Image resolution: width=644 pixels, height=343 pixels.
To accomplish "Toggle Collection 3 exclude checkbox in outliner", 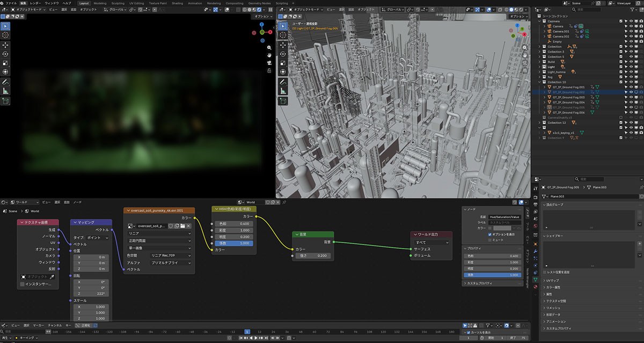I will coord(621,52).
